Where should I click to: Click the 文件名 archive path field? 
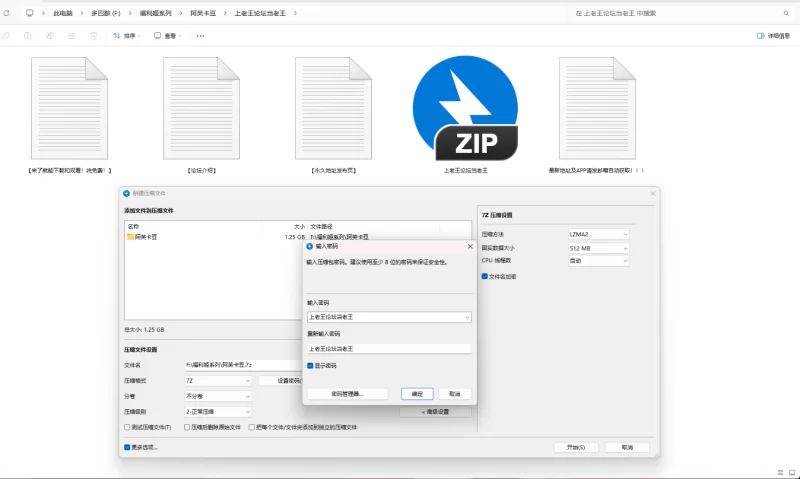coord(243,365)
